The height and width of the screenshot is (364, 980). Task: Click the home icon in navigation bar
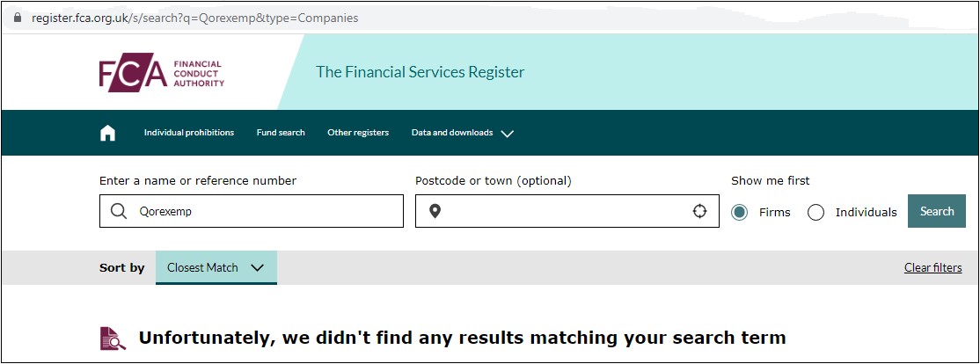(107, 133)
